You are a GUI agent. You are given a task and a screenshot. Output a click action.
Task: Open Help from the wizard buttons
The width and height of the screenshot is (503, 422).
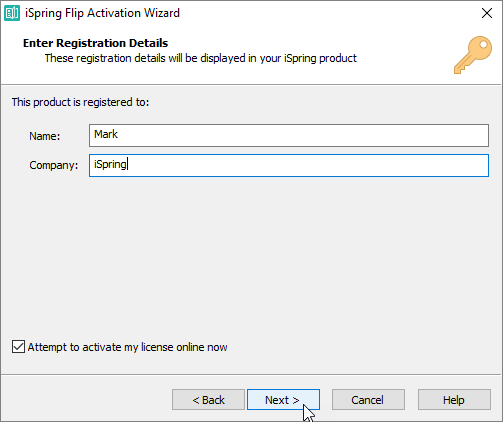point(454,399)
